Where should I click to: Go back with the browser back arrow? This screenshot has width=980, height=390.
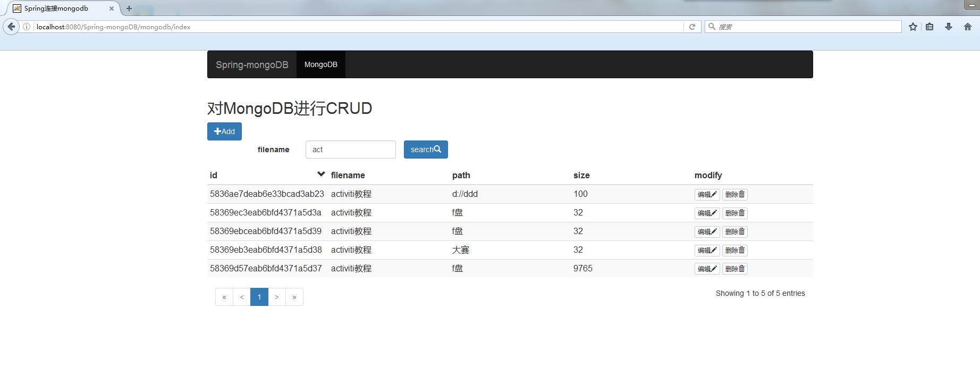[x=11, y=27]
